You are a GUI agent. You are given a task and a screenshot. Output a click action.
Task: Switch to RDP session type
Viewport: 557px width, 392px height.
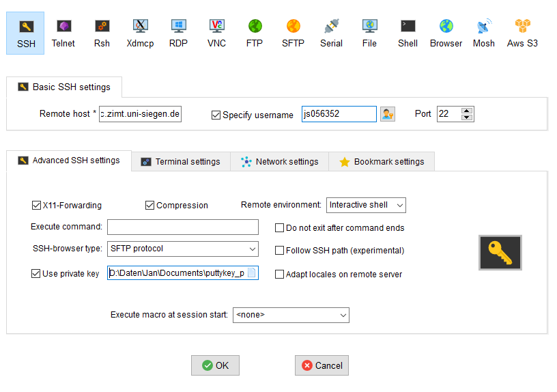pos(178,33)
